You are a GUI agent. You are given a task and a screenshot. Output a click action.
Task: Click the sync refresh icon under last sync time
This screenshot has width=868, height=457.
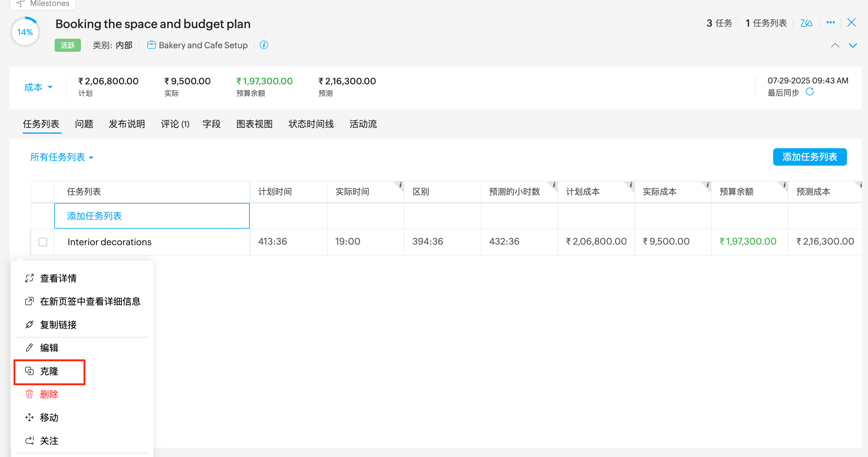coord(810,92)
